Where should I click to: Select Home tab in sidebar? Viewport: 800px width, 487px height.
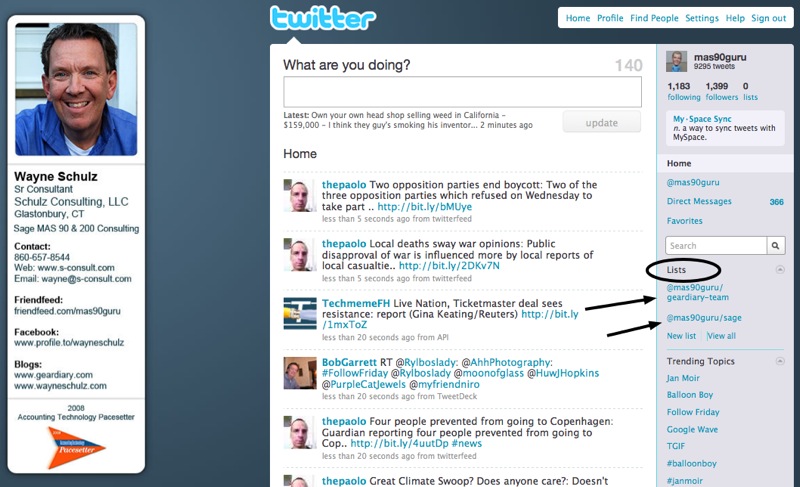pos(725,164)
